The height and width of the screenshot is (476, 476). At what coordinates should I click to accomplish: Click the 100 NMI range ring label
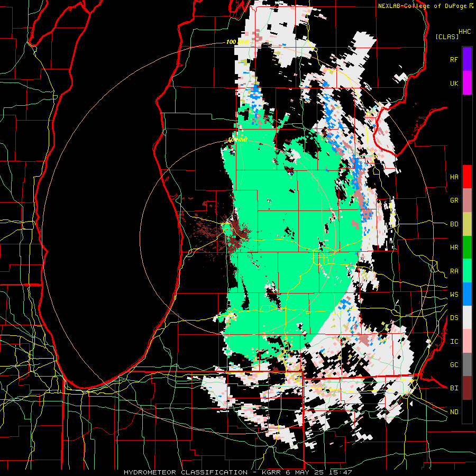point(237,42)
